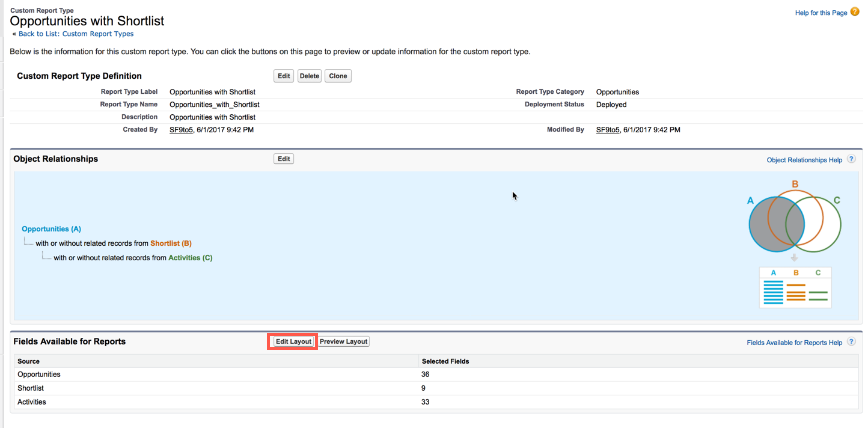Open Object Relationships Help link
The image size is (868, 428).
804,160
